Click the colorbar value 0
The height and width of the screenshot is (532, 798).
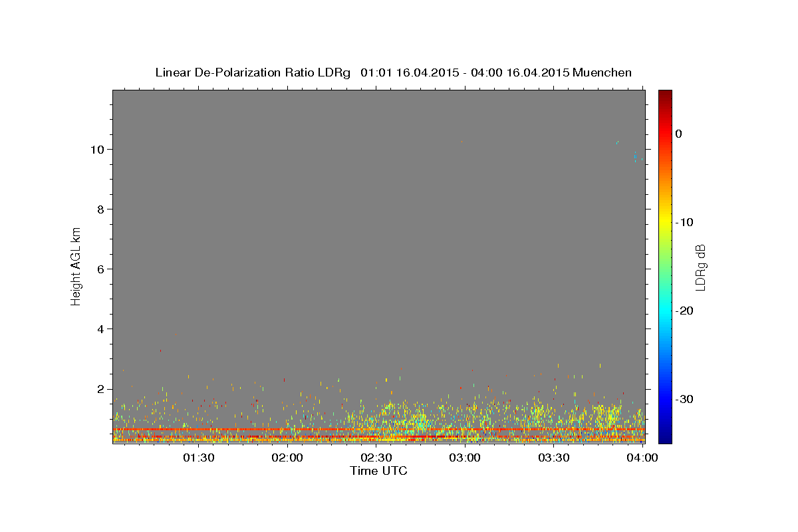pos(679,134)
